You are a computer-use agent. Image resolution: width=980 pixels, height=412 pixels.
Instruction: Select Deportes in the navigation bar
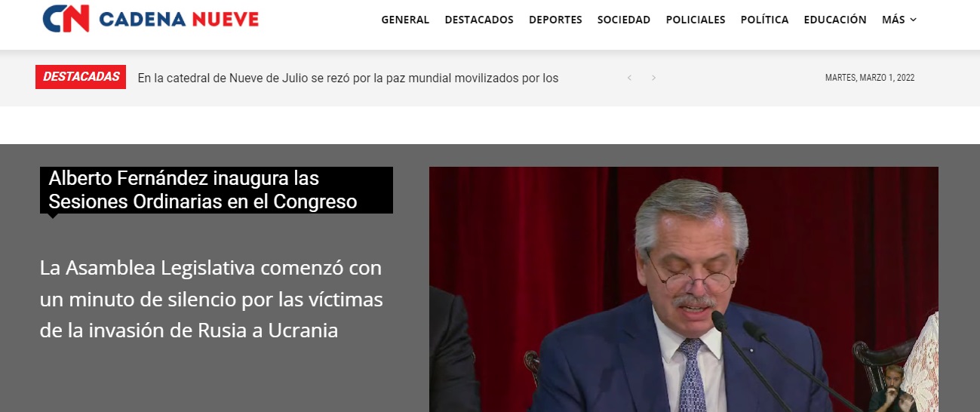555,20
